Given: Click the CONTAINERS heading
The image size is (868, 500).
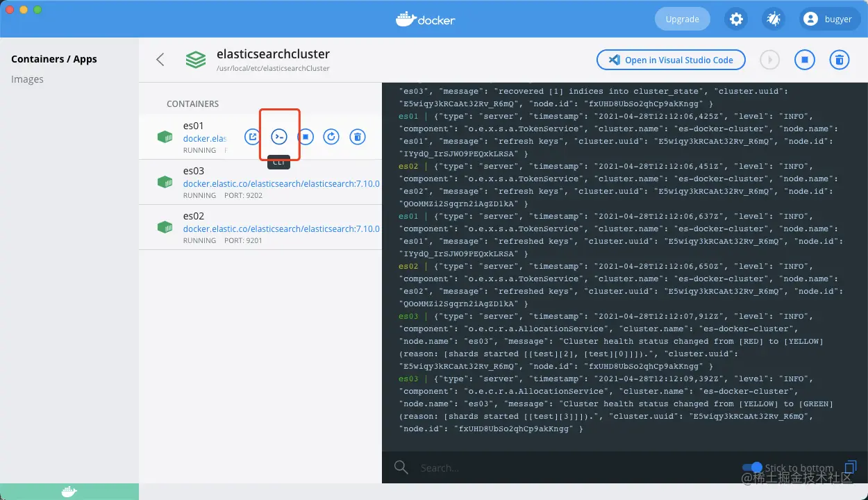Looking at the screenshot, I should click(192, 103).
